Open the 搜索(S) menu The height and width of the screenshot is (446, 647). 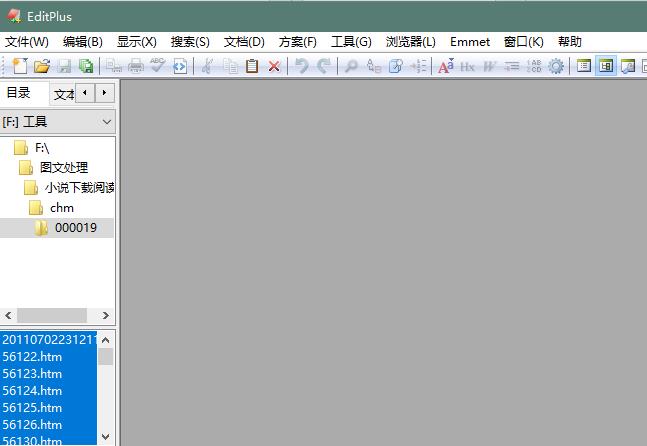pyautogui.click(x=190, y=42)
